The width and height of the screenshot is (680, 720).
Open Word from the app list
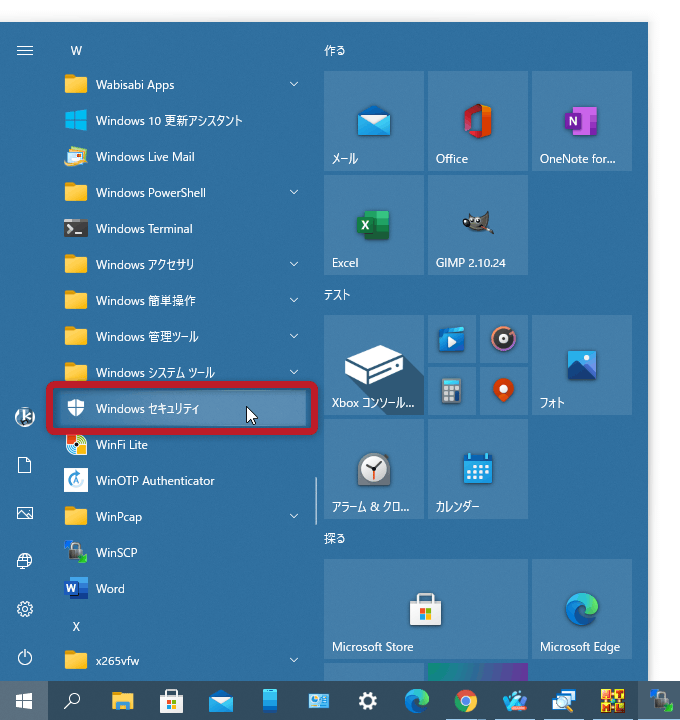click(x=180, y=588)
